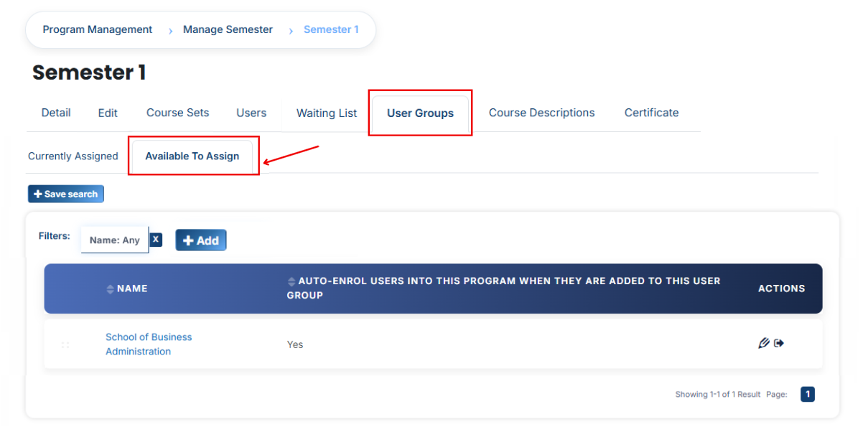Screen dimensions: 868x437
Task: Go to Manage Semester breadcrumb
Action: pyautogui.click(x=228, y=29)
